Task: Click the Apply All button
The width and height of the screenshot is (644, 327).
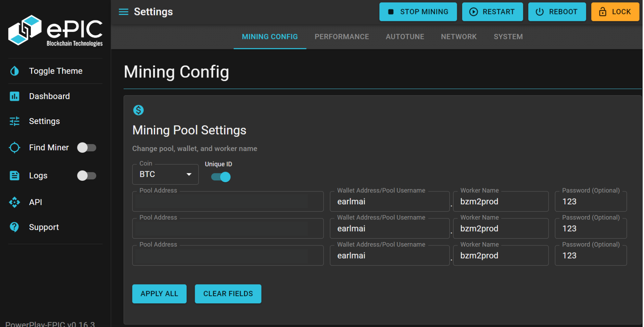Action: 159,294
